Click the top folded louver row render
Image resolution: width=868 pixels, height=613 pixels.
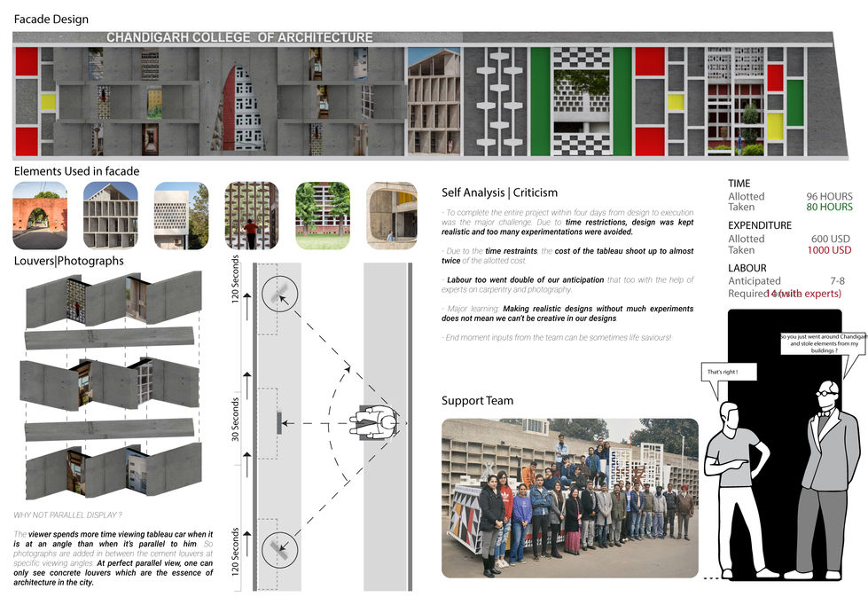[x=113, y=299]
